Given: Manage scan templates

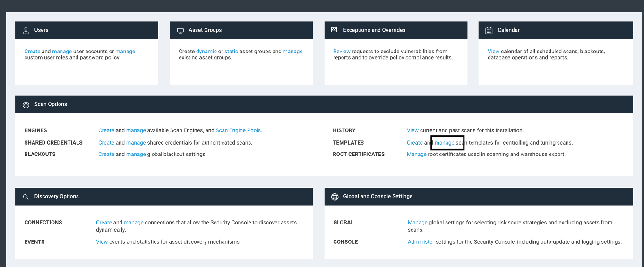Looking at the screenshot, I should 444,143.
